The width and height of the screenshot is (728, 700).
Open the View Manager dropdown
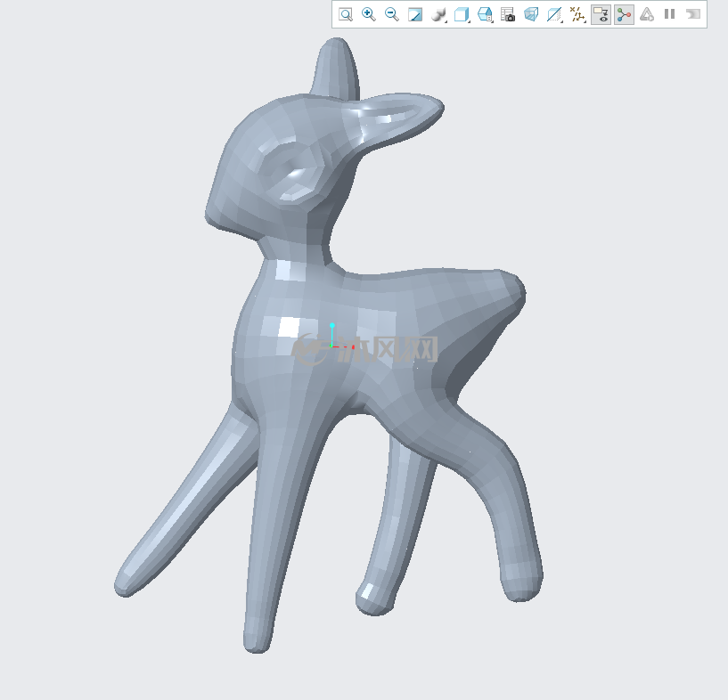[x=485, y=14]
